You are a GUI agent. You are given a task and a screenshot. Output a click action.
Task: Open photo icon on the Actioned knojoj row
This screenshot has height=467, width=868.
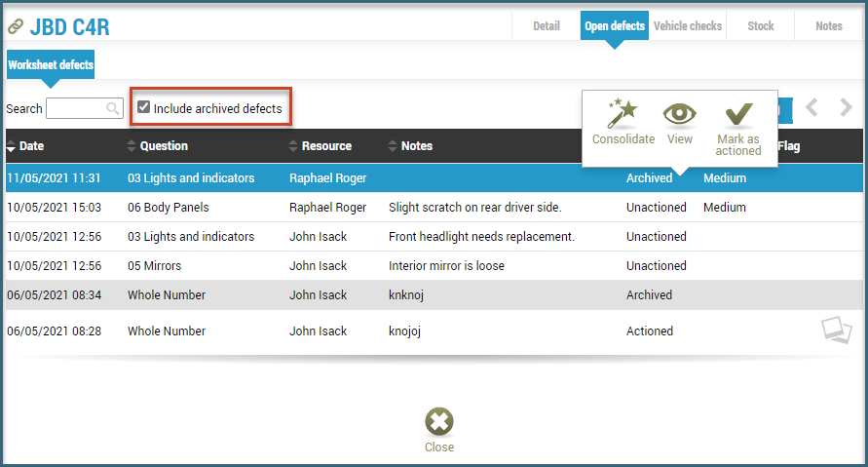(x=837, y=330)
